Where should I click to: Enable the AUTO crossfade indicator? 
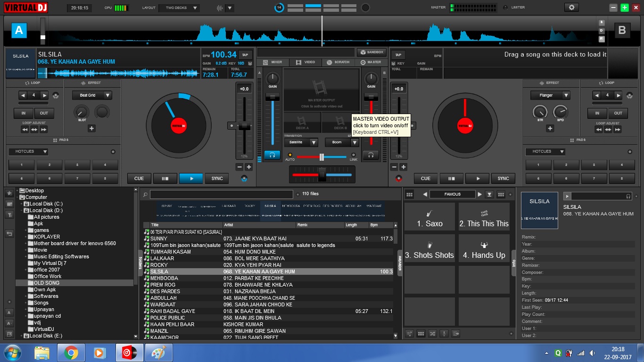click(290, 155)
